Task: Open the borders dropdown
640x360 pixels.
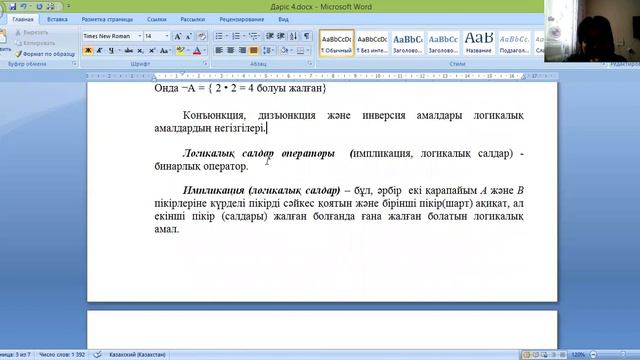Action: (308, 51)
